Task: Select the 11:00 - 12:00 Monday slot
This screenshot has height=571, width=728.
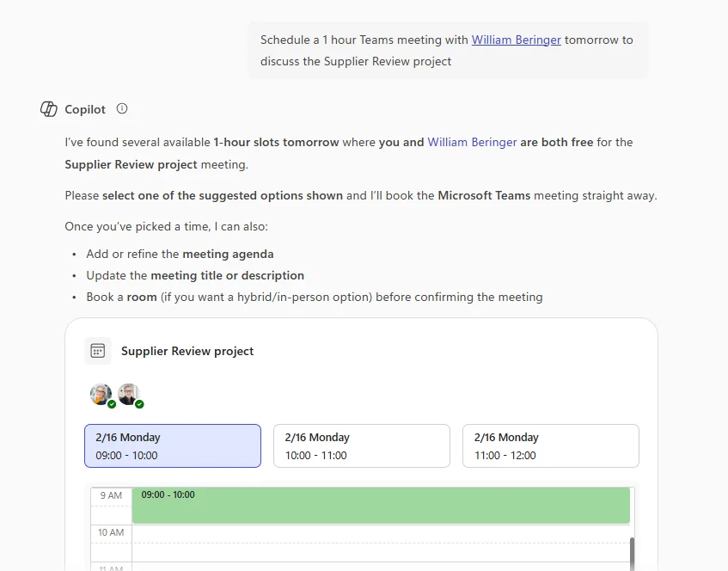Action: point(551,446)
